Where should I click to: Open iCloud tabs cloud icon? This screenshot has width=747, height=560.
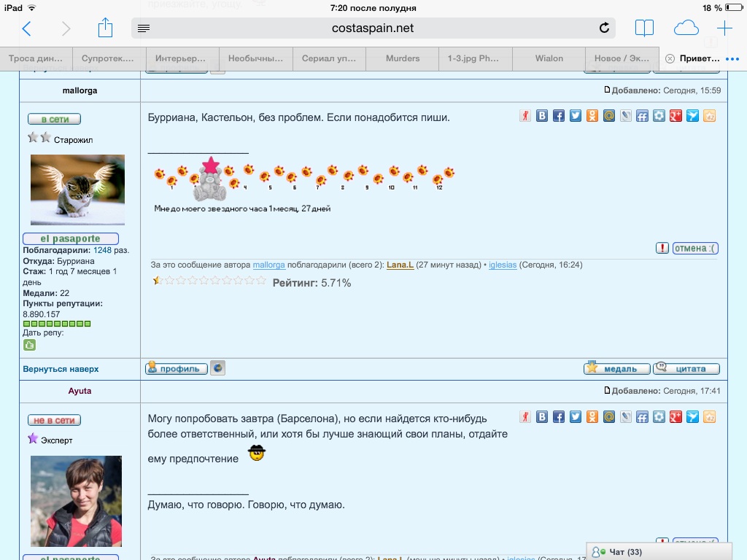pyautogui.click(x=686, y=28)
